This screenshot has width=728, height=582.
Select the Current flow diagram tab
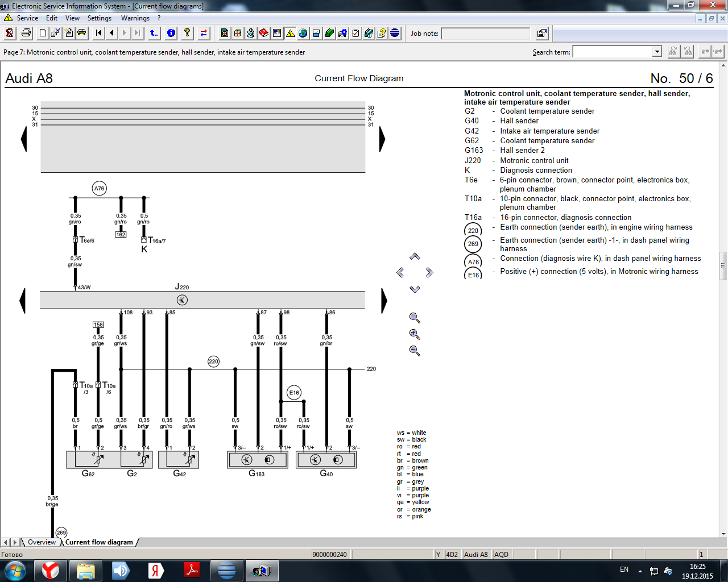[x=99, y=542]
